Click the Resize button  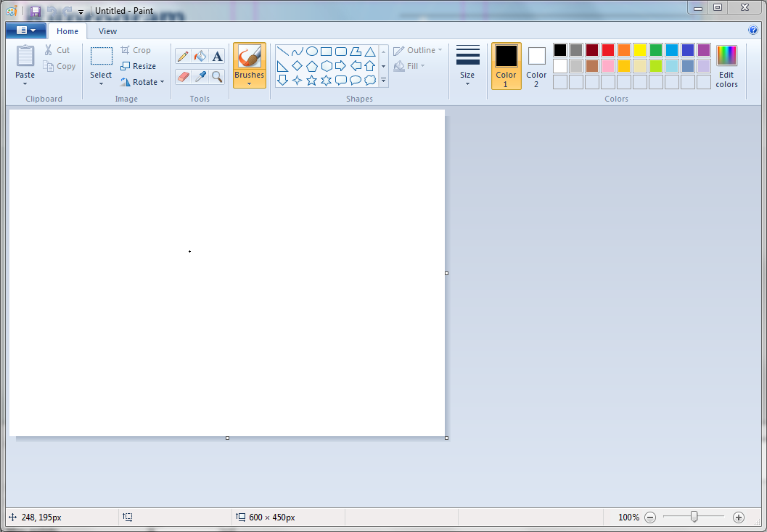click(138, 66)
